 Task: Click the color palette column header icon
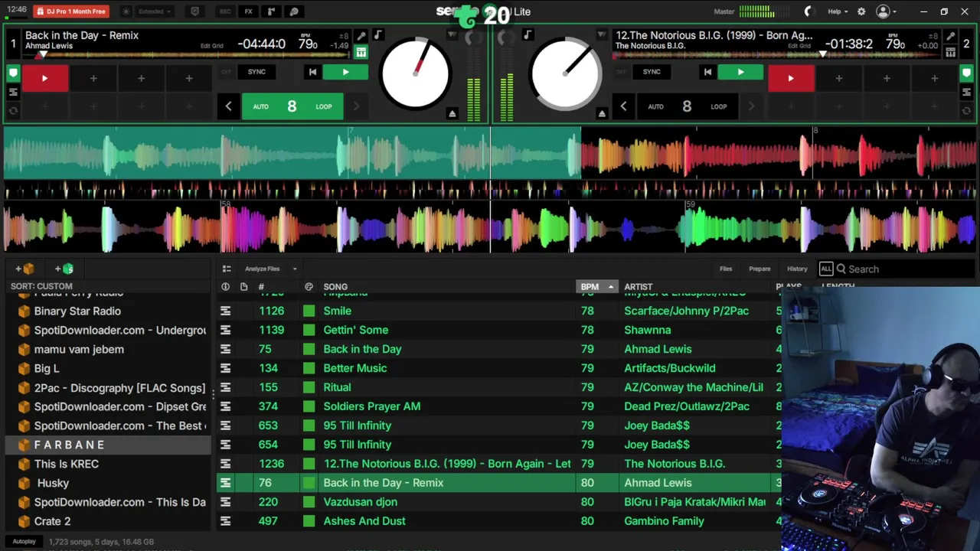tap(309, 287)
